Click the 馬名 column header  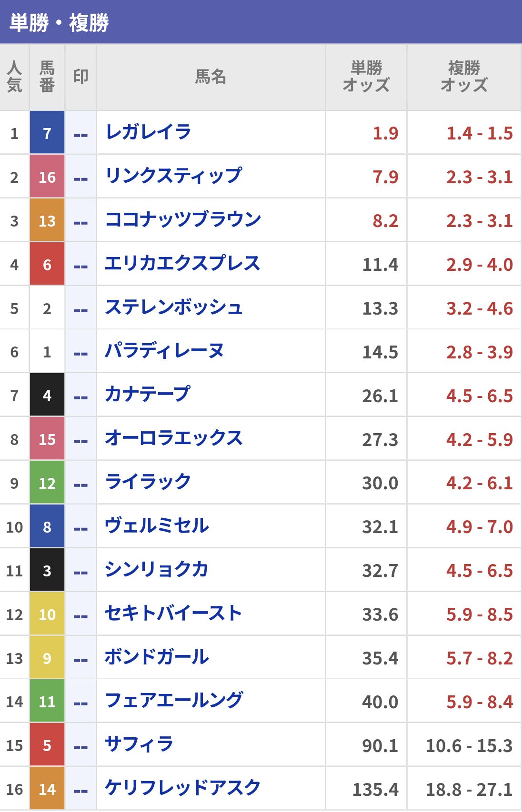point(211,77)
